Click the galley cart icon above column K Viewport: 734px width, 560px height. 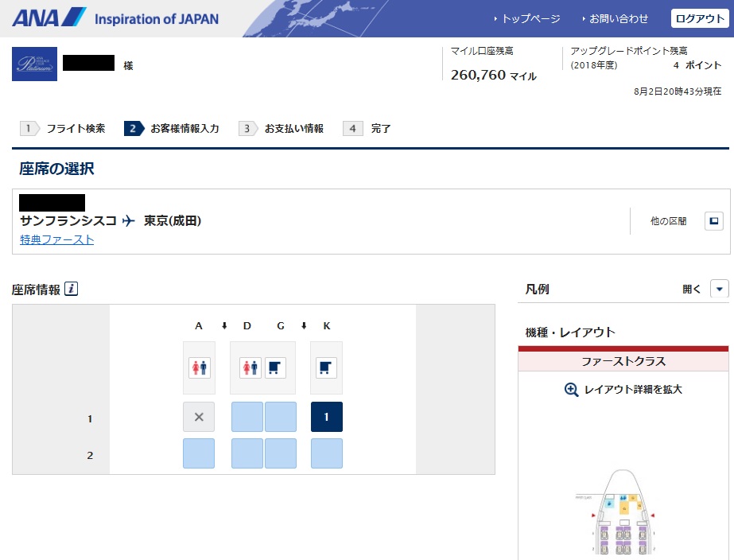(x=326, y=367)
